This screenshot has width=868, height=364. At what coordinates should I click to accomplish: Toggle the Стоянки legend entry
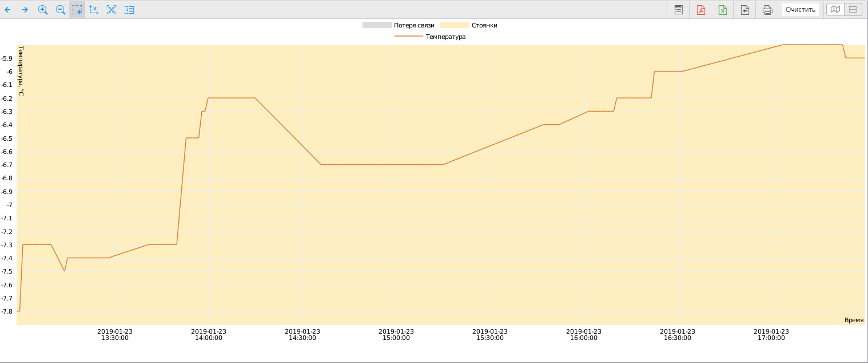point(472,25)
